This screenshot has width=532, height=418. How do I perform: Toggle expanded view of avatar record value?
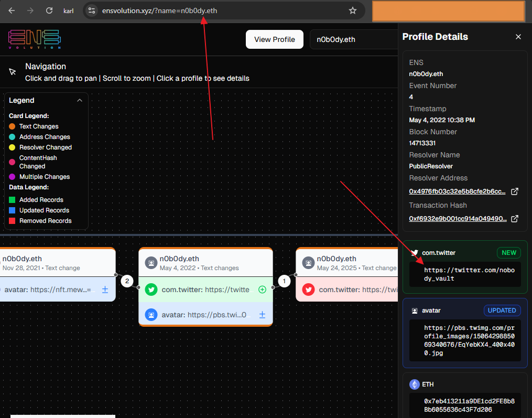click(x=262, y=315)
